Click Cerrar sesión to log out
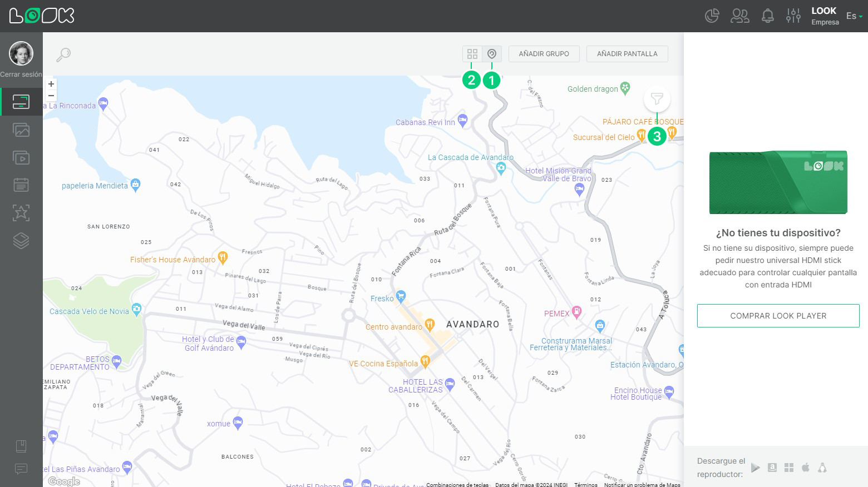The width and height of the screenshot is (868, 487). point(21,74)
